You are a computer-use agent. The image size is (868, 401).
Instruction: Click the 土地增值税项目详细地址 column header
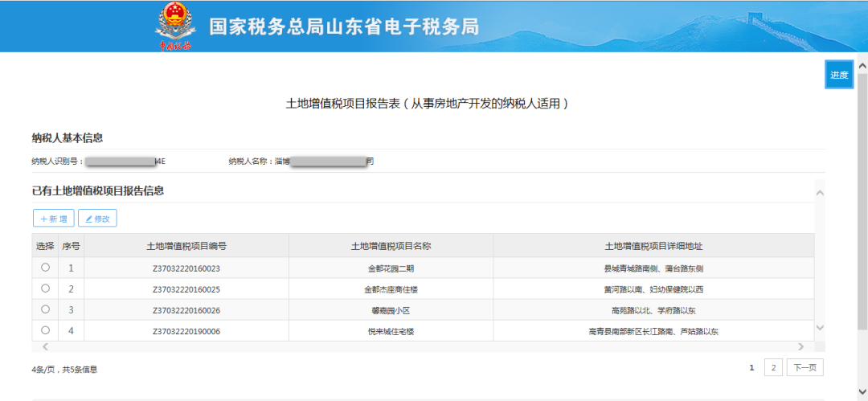pos(653,246)
